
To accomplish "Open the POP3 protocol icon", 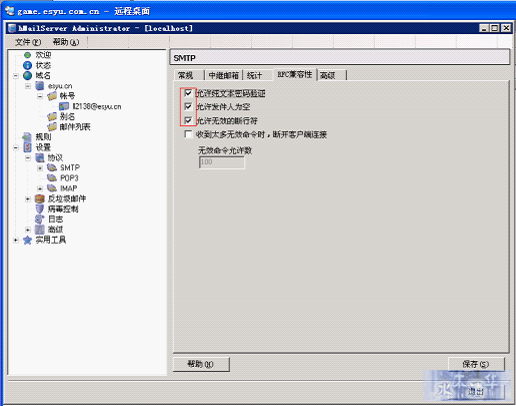I will click(52, 178).
